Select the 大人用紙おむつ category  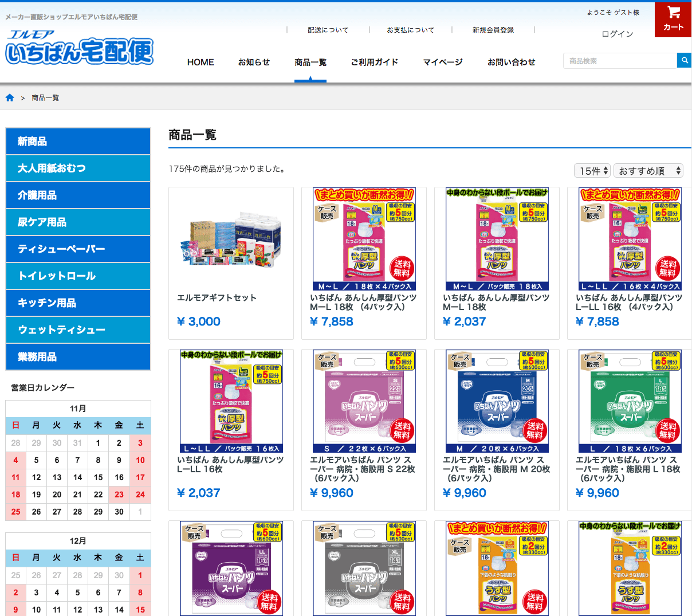(x=78, y=168)
